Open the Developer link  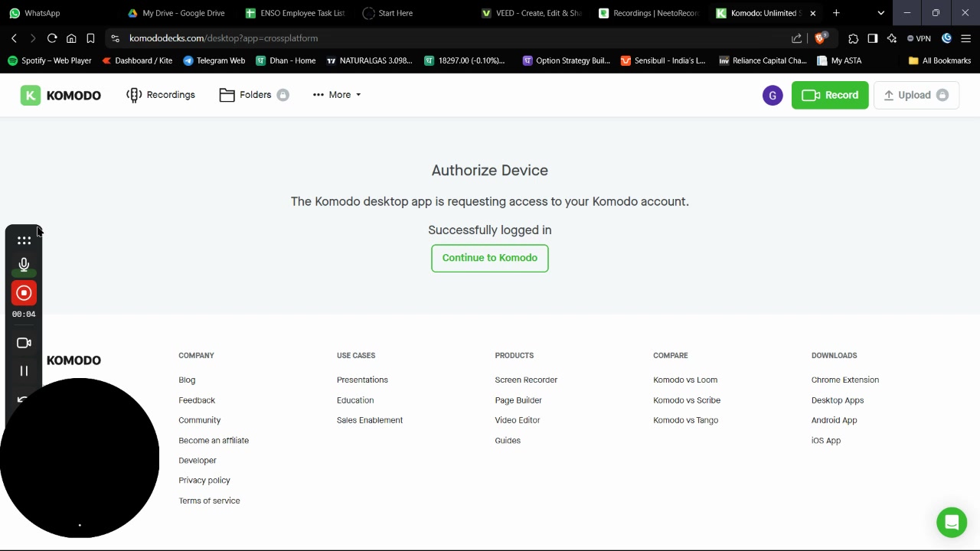pyautogui.click(x=198, y=461)
